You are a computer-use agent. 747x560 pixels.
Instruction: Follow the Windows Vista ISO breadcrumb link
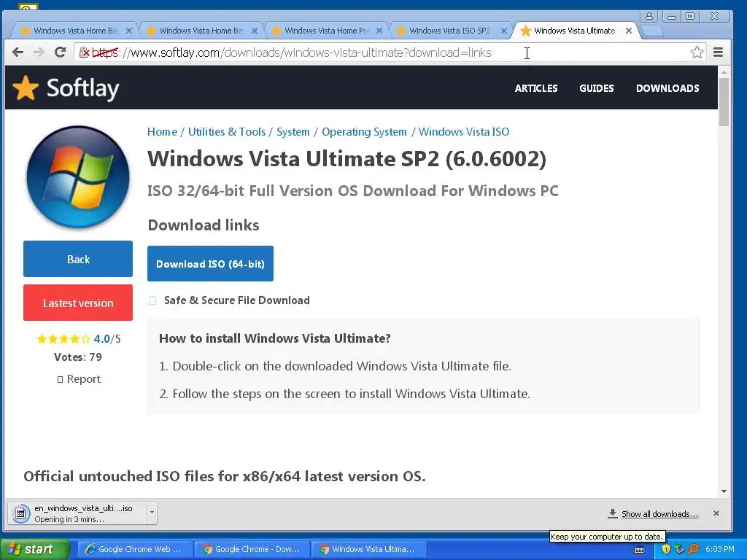[463, 132]
